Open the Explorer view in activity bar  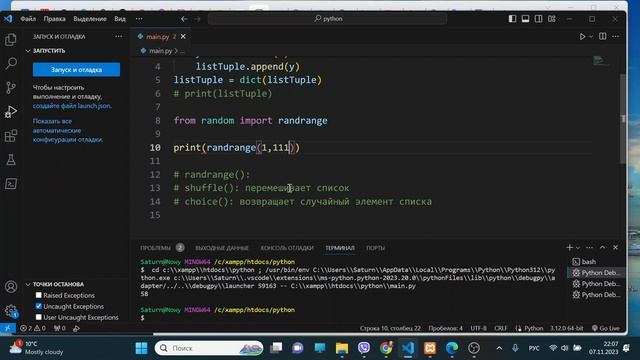(x=11, y=40)
